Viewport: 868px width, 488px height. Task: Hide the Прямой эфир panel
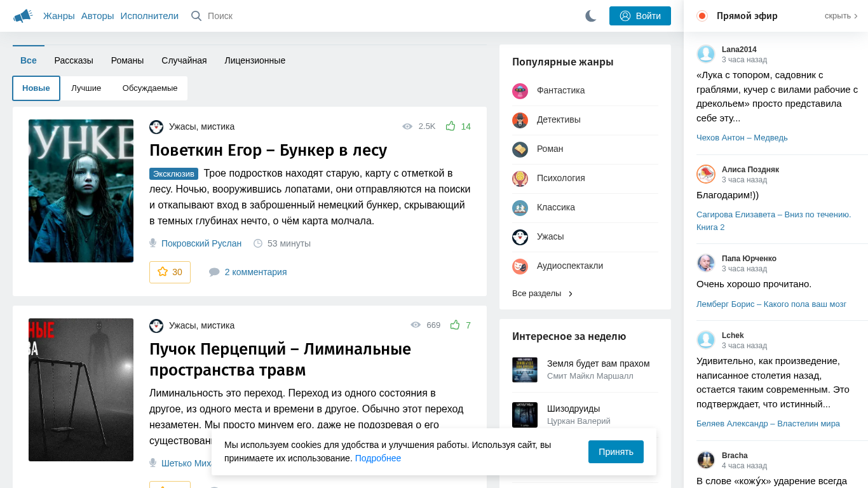pyautogui.click(x=841, y=16)
